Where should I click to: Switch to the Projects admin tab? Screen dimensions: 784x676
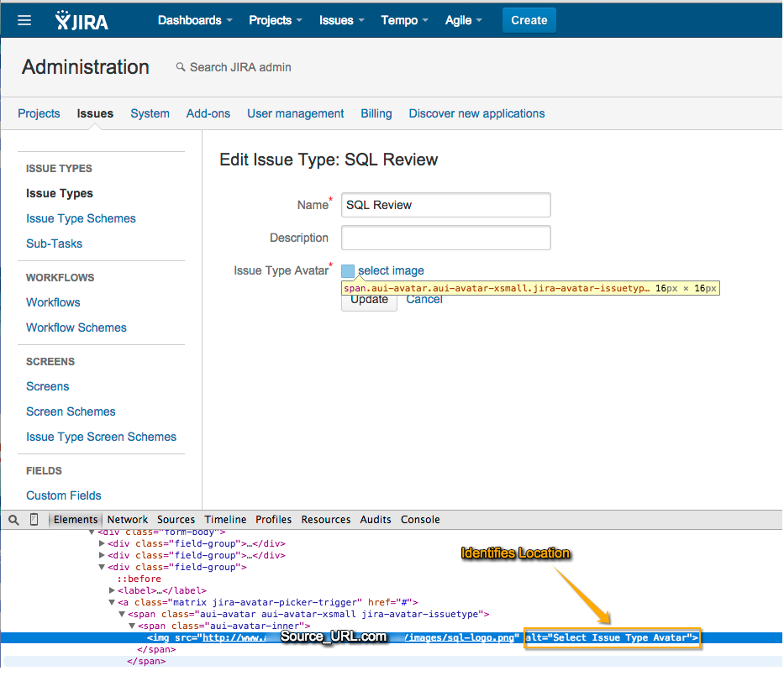point(39,113)
